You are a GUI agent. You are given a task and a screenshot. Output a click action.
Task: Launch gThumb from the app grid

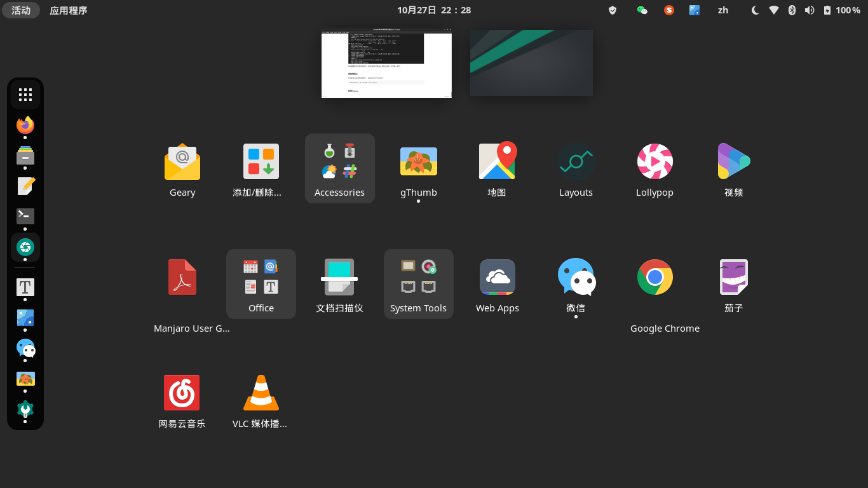pyautogui.click(x=418, y=169)
